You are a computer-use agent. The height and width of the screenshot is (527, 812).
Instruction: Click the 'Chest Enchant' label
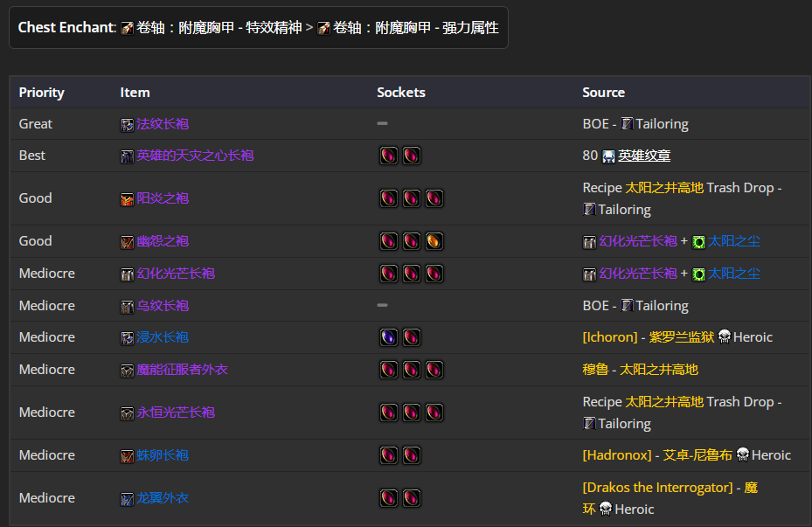[66, 27]
